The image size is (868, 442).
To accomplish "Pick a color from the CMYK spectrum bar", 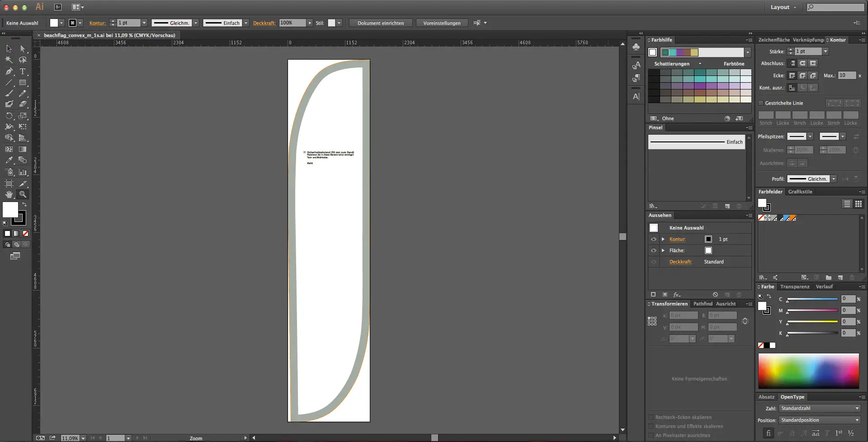I will [808, 371].
